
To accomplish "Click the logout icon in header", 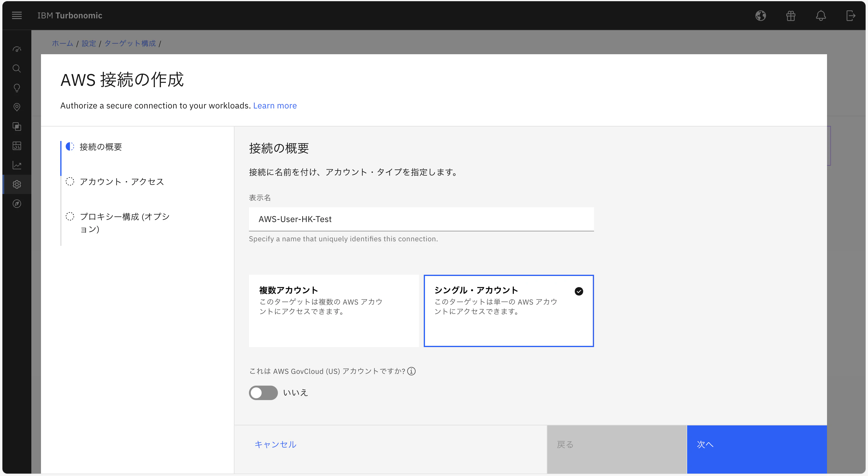I will click(x=851, y=15).
